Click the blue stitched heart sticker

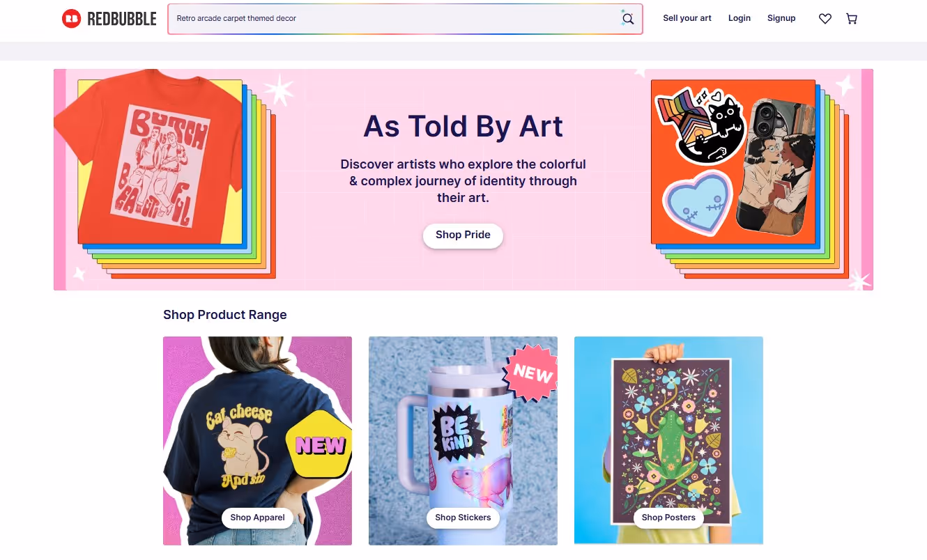[x=697, y=205]
